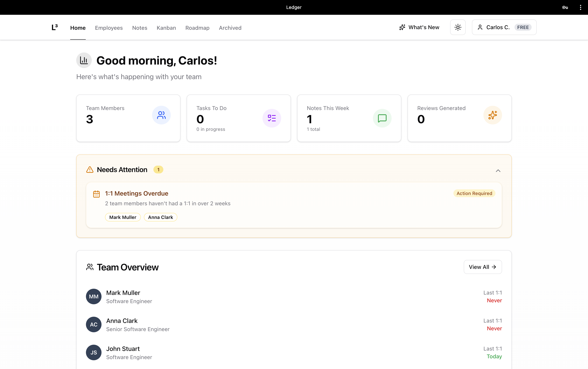Open the Roadmap page

click(x=197, y=28)
